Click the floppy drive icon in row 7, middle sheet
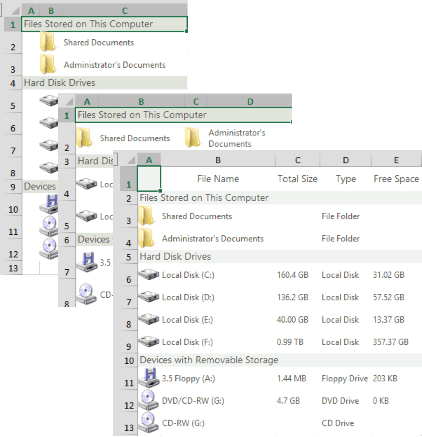This screenshot has height=437, width=422. click(x=87, y=262)
